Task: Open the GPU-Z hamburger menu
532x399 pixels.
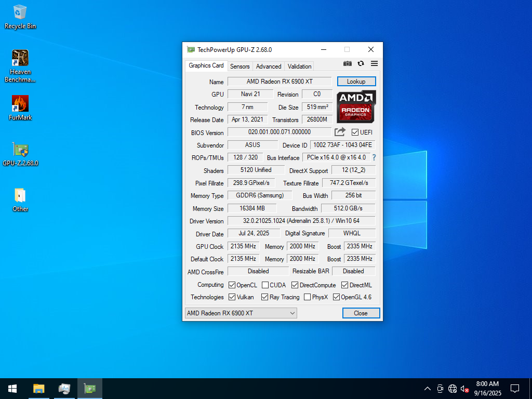Action: click(374, 63)
